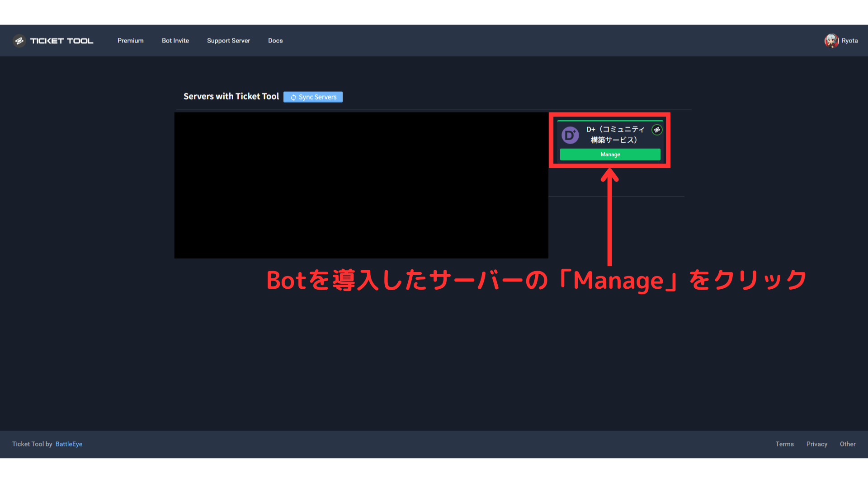The image size is (868, 488).
Task: Open the Bot Invite navigation item
Action: 175,41
